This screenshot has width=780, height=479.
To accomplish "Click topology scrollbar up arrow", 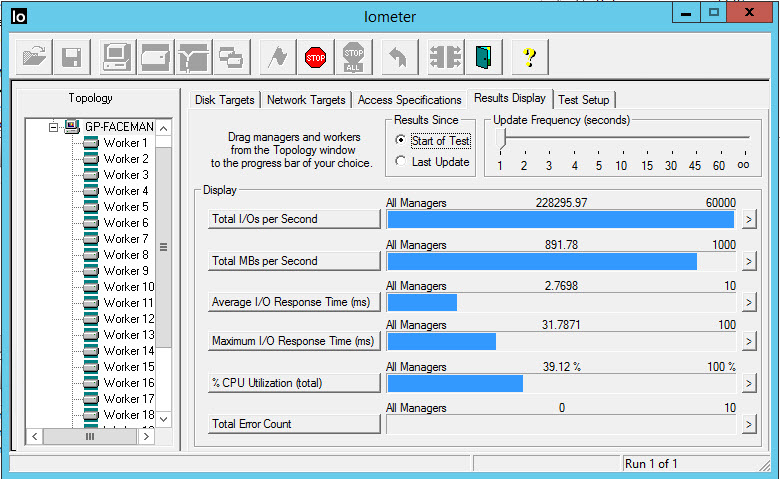I will coord(164,128).
